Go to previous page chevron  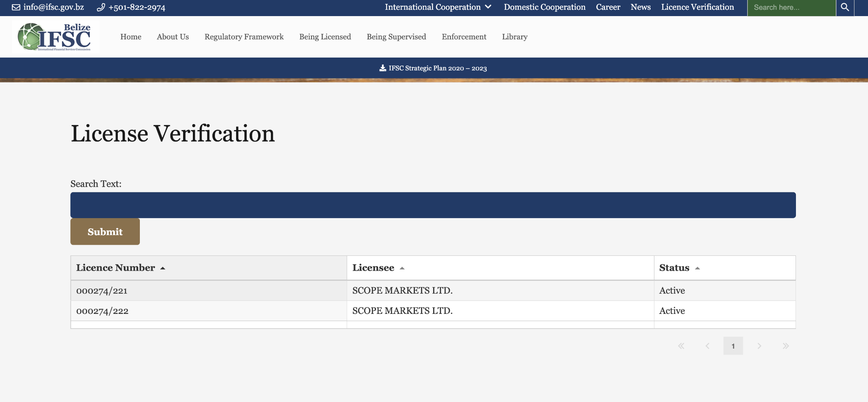click(x=707, y=346)
